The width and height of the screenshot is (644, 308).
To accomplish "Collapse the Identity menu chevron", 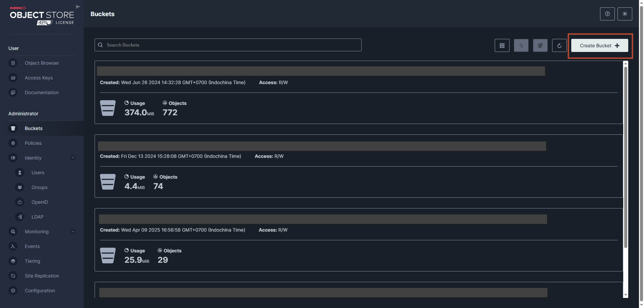I will click(73, 158).
